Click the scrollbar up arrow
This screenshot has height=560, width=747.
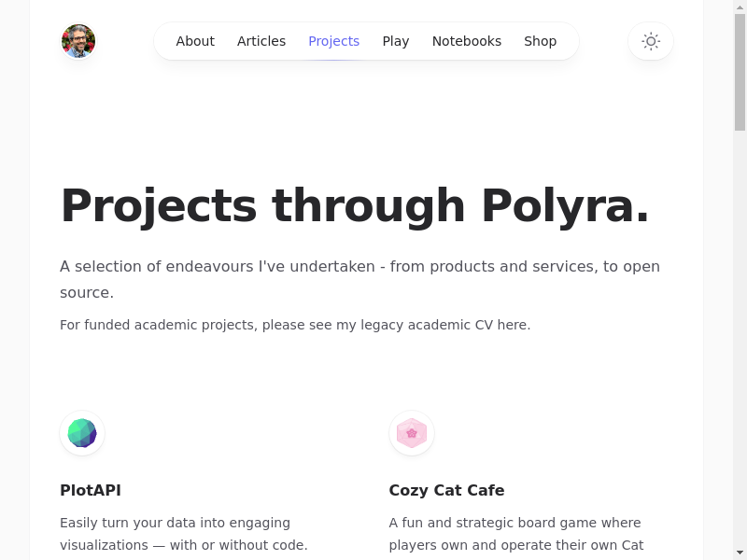[740, 7]
